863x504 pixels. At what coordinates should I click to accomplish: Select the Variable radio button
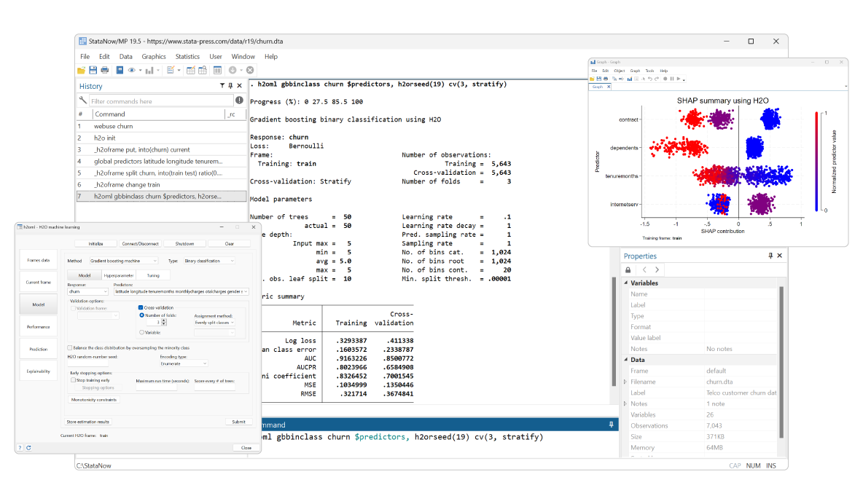coord(141,332)
